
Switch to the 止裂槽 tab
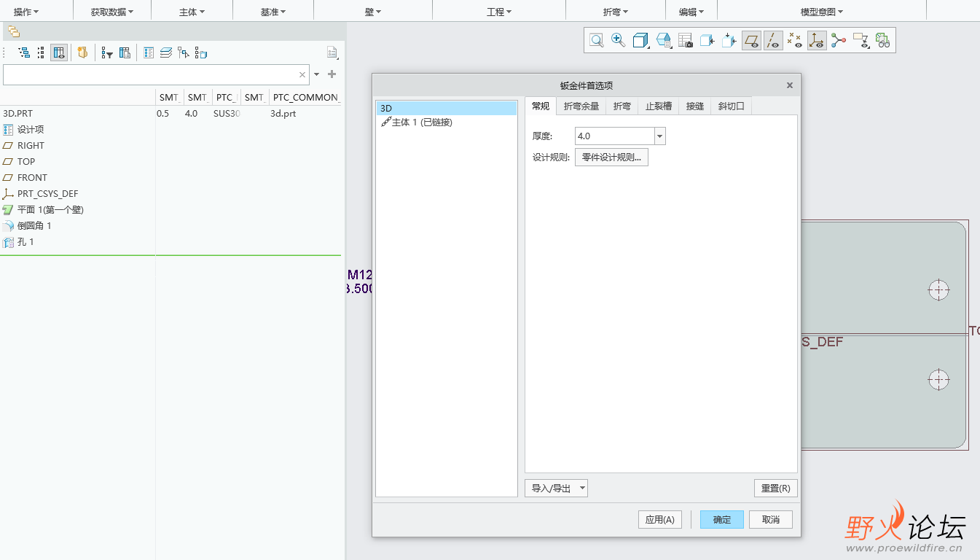click(659, 106)
